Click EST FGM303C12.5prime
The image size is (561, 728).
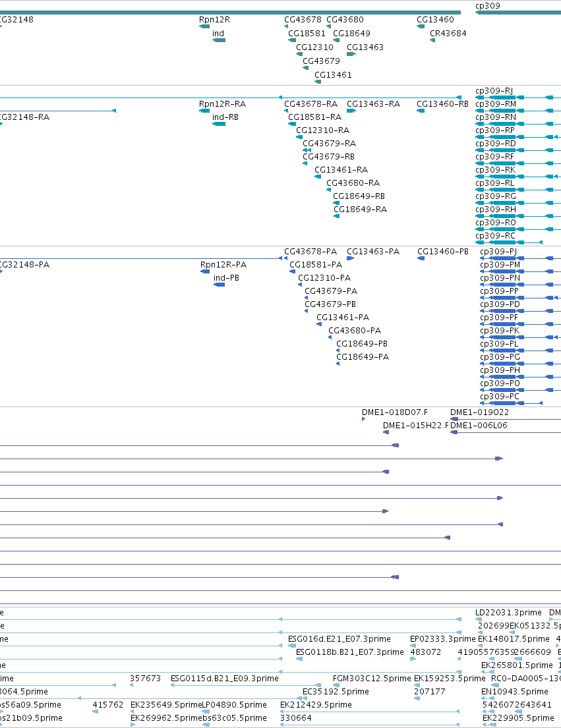tap(372, 679)
